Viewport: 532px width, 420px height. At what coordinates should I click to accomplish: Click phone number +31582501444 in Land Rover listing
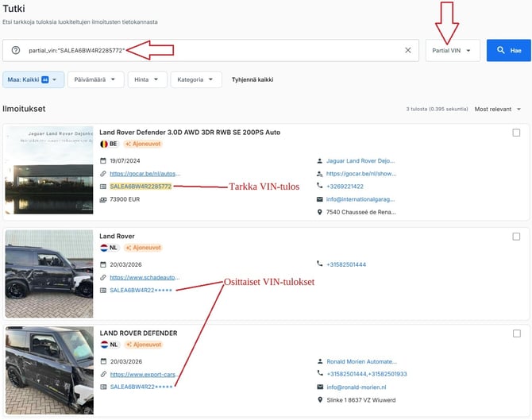pyautogui.click(x=345, y=264)
